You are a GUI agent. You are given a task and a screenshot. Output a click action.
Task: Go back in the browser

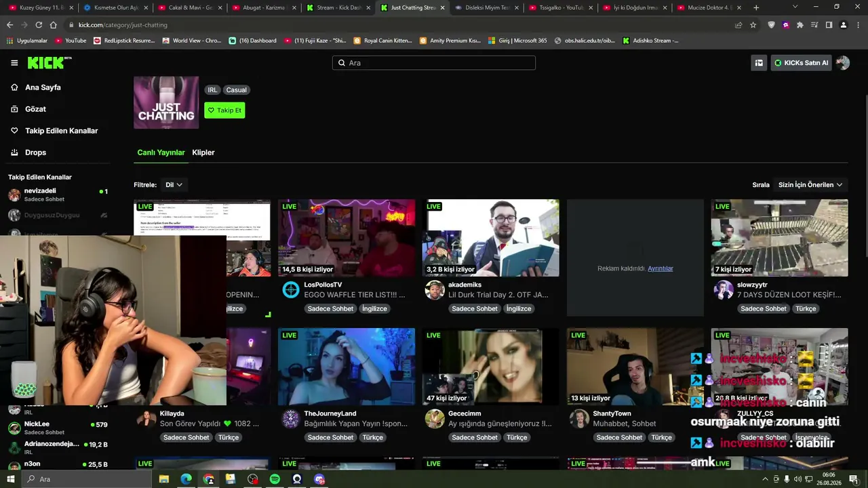pos(9,25)
